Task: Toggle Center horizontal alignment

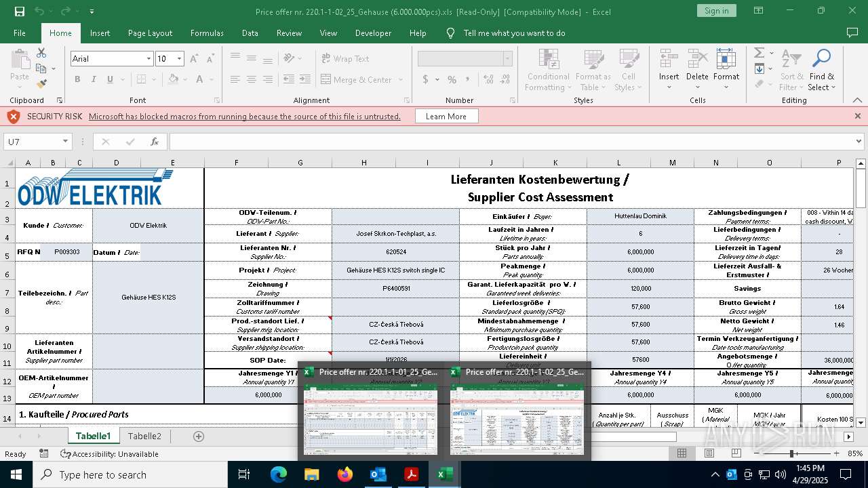Action: click(x=251, y=79)
